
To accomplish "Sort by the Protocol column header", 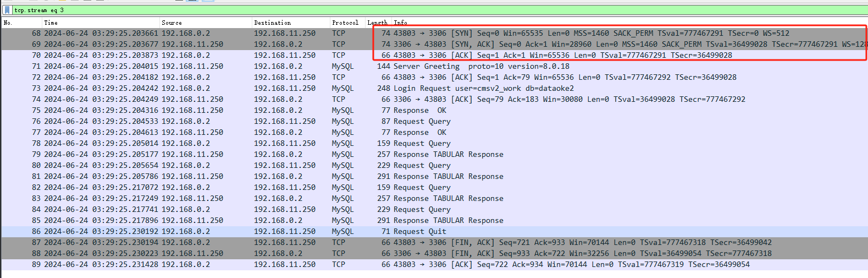I will (345, 23).
